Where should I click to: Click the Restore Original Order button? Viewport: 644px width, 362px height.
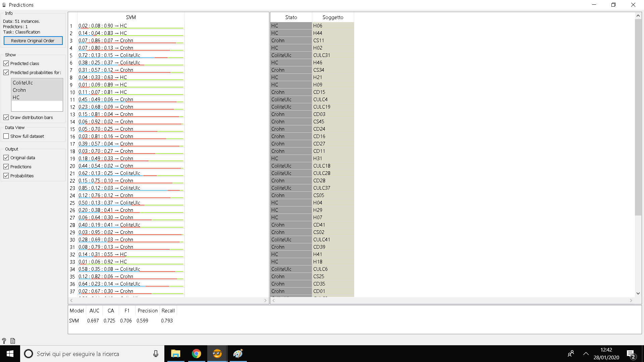coord(33,41)
